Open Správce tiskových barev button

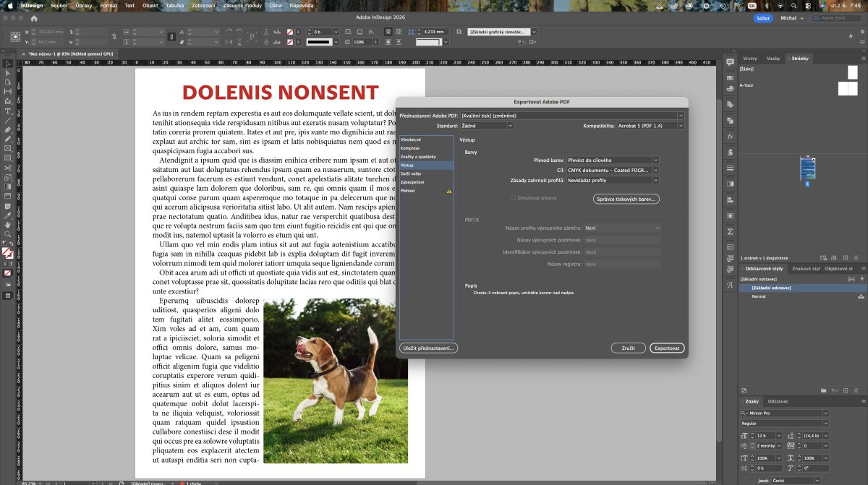[x=626, y=198]
